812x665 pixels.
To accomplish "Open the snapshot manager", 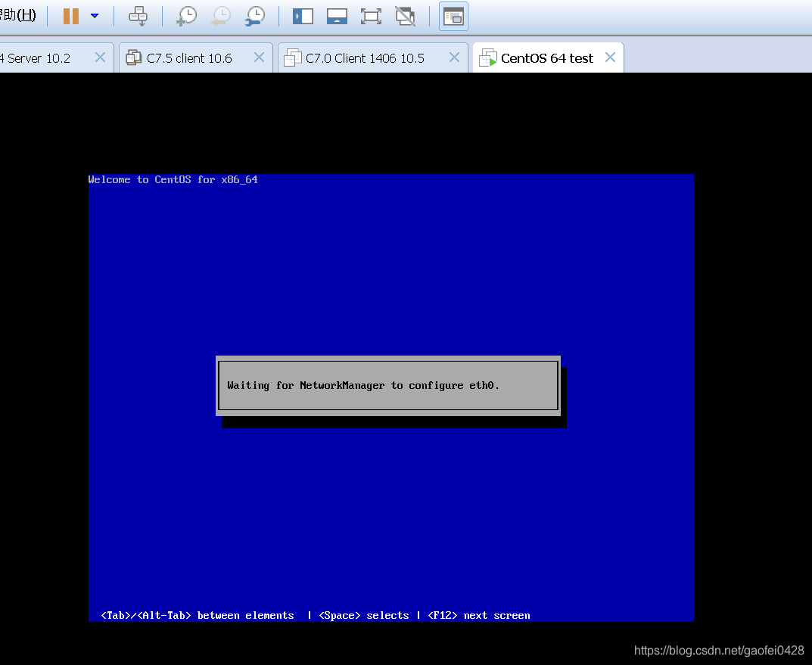I will (255, 16).
